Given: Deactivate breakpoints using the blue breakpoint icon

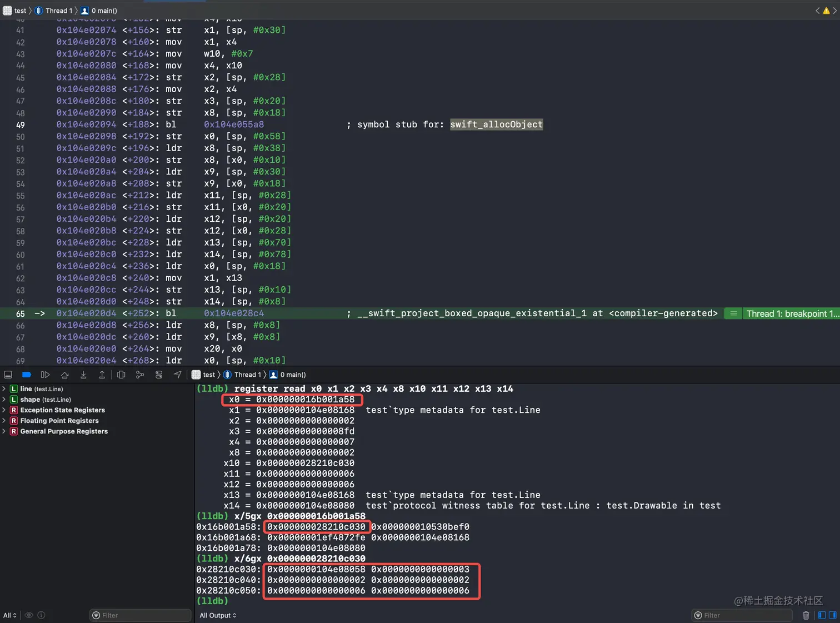Looking at the screenshot, I should [x=27, y=375].
